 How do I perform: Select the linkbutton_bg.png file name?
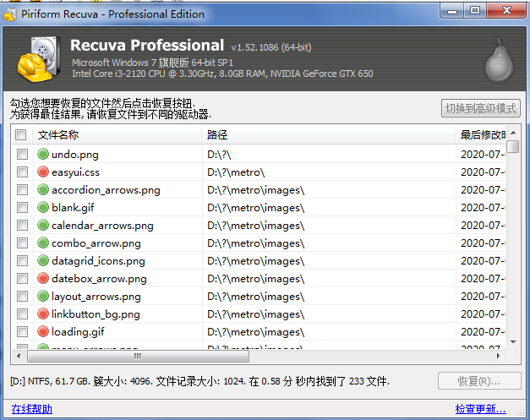pos(96,314)
